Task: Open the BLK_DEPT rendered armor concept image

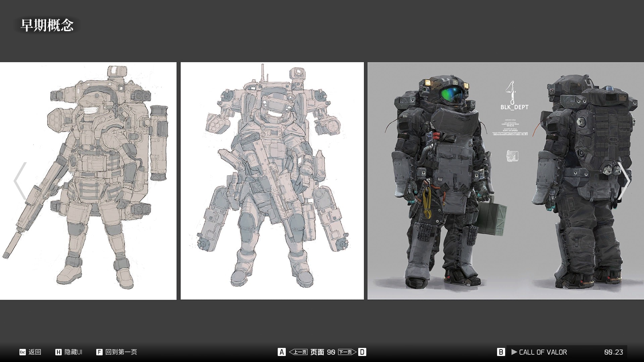Action: 505,181
